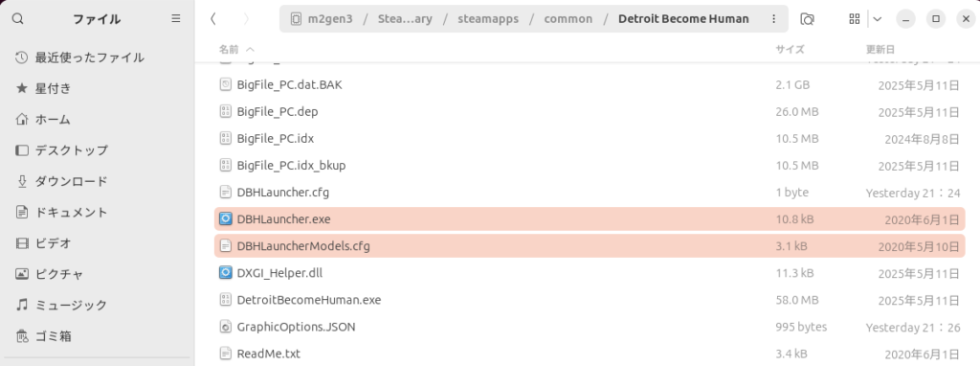Click the folder search icon beside path bar
This screenshot has height=366, width=980.
pyautogui.click(x=807, y=19)
